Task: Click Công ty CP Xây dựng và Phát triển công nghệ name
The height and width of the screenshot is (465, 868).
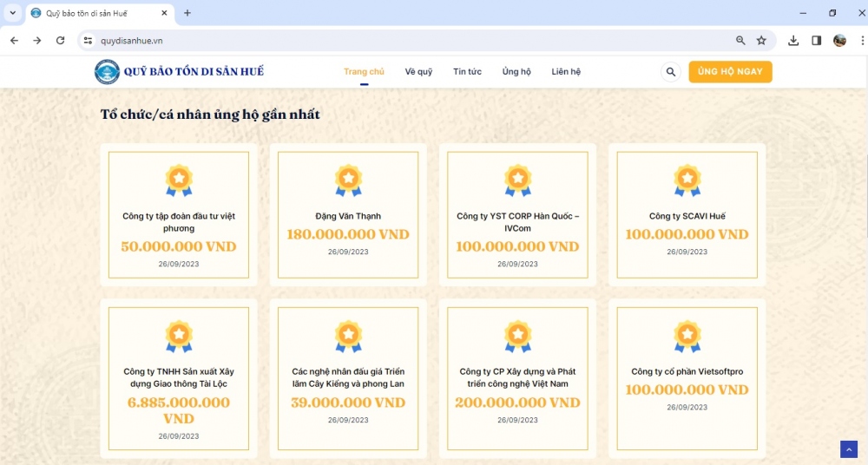Action: tap(517, 377)
